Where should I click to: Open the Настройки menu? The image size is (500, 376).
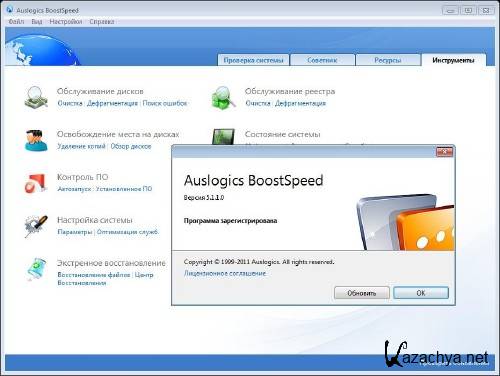pyautogui.click(x=66, y=22)
